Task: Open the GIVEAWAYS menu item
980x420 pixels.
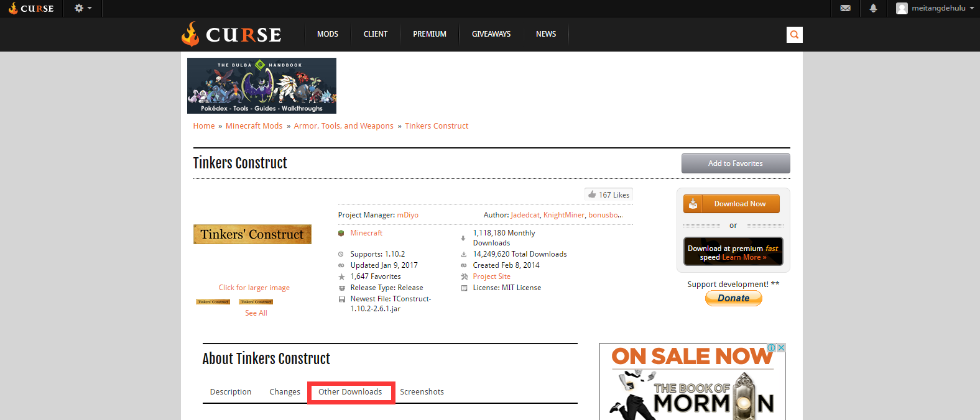Action: point(491,34)
